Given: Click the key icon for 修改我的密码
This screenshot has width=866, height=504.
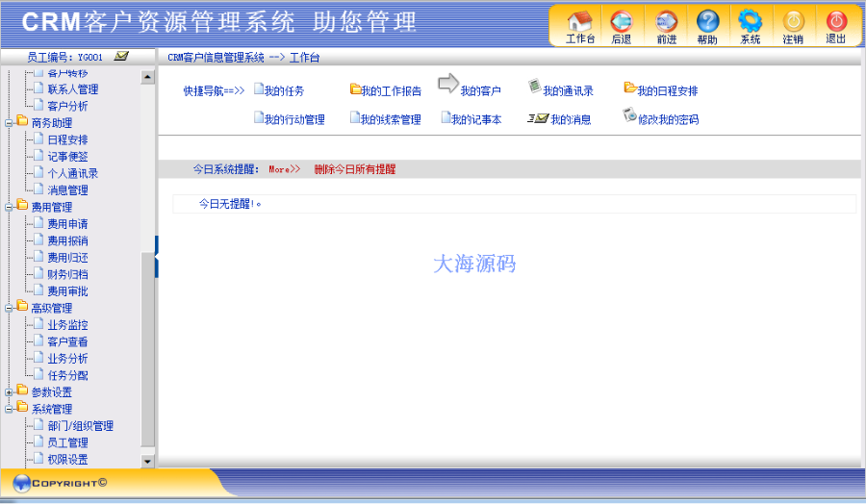Looking at the screenshot, I should click(629, 114).
